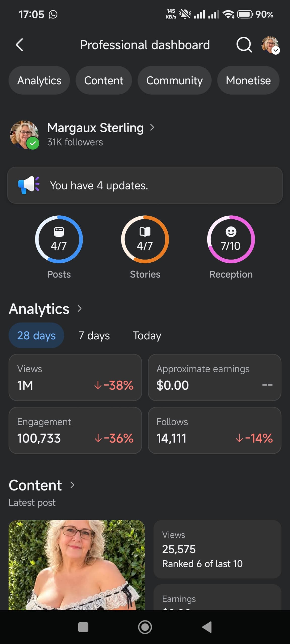Viewport: 290px width, 644px height.
Task: Open the latest post thumbnail
Action: pyautogui.click(x=77, y=565)
